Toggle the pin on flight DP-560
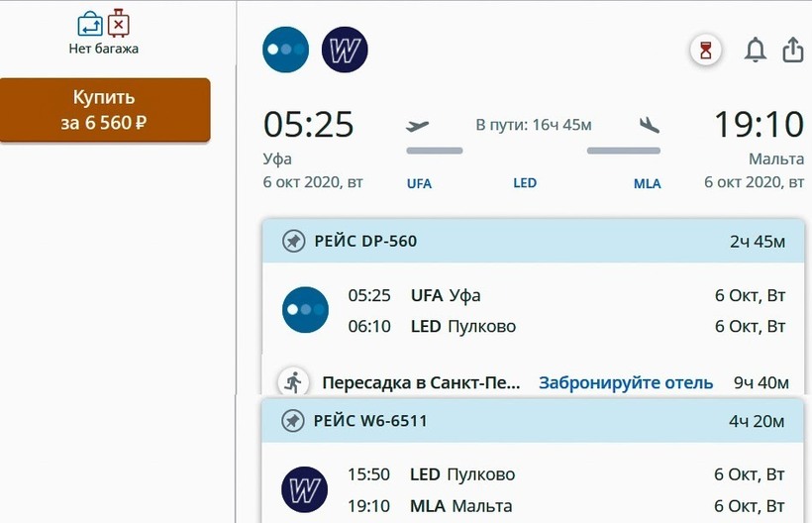 [293, 241]
